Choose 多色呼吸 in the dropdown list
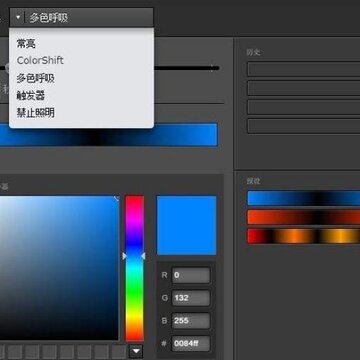The image size is (360, 360). click(x=35, y=78)
